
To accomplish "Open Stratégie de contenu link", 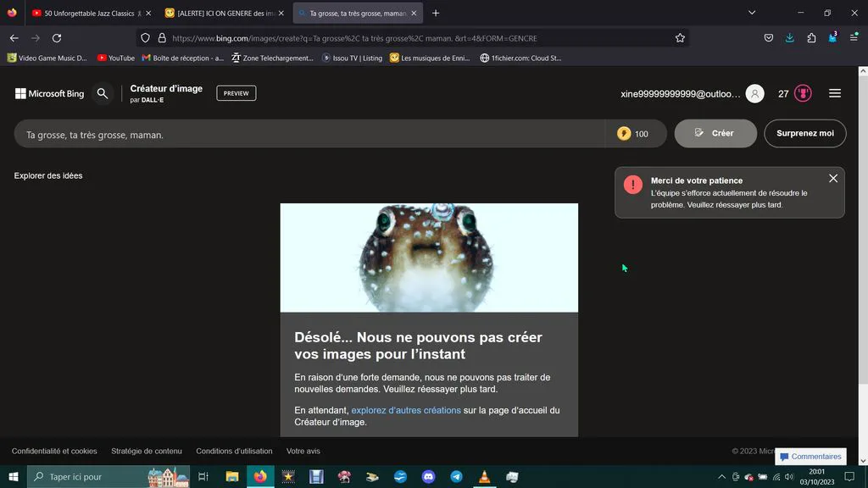I will click(146, 451).
